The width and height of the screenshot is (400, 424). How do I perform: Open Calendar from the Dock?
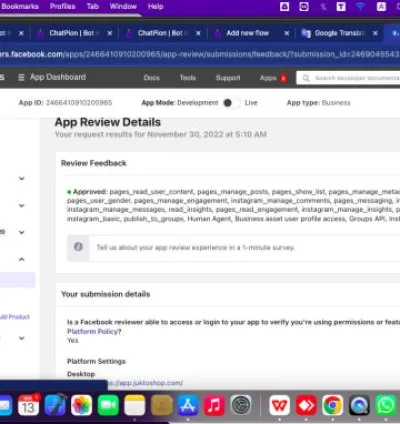point(28,405)
